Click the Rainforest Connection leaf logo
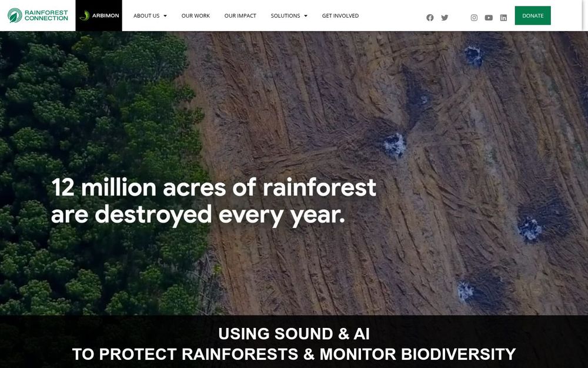The width and height of the screenshot is (588, 368). (x=15, y=15)
